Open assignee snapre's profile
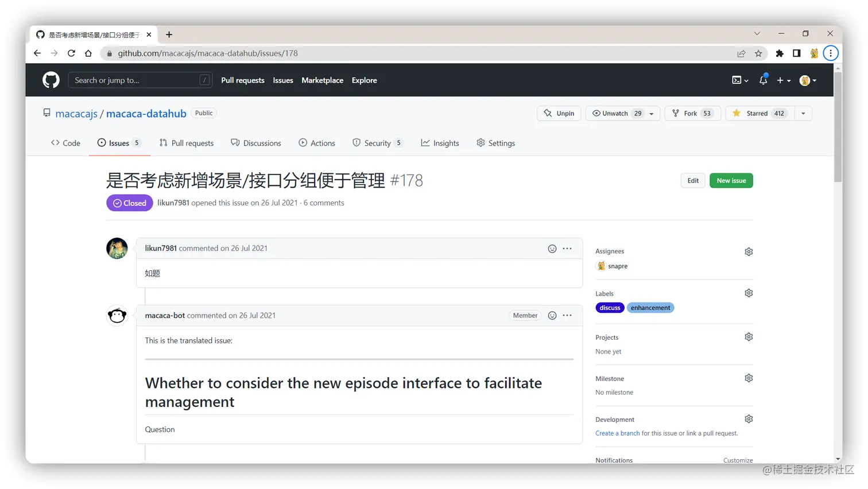Image resolution: width=868 pixels, height=489 pixels. tap(618, 266)
